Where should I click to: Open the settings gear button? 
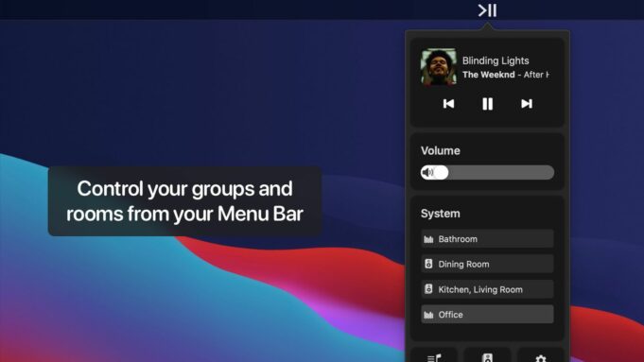click(541, 355)
